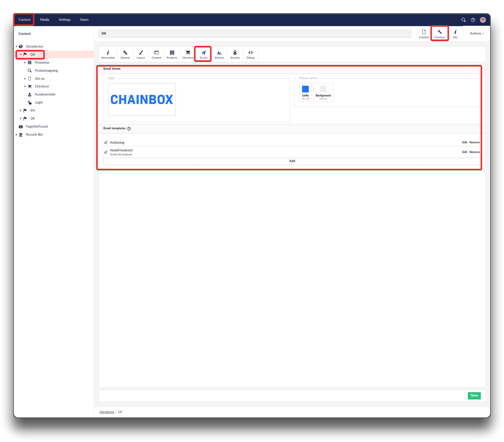Collapse the Siteselector root node
The image size is (504, 442).
[16, 47]
